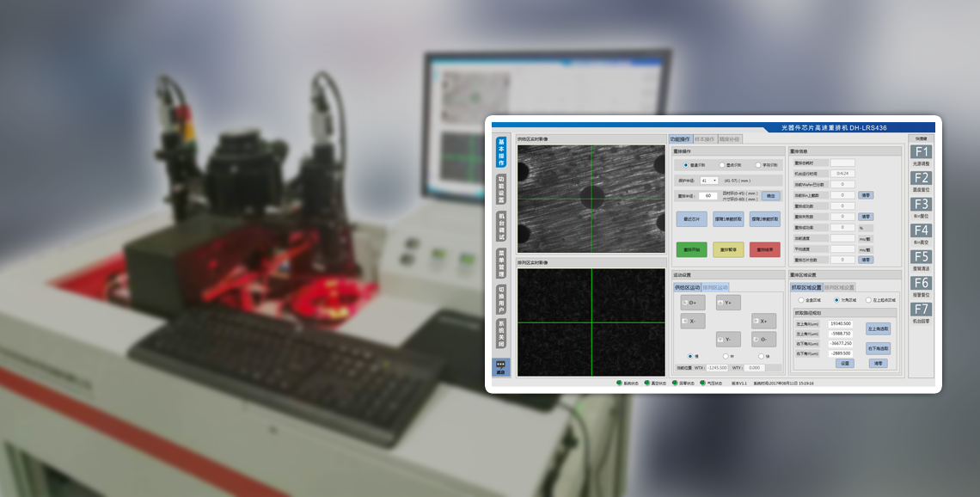Image resolution: width=980 pixels, height=497 pixels.
Task: Click the 重排半径 input field showing 60
Action: [709, 196]
